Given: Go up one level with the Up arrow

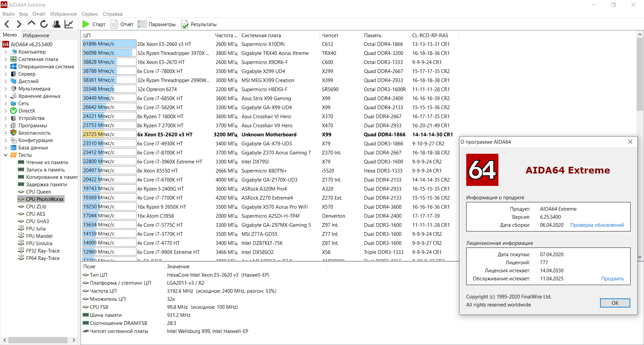Looking at the screenshot, I should [x=32, y=24].
